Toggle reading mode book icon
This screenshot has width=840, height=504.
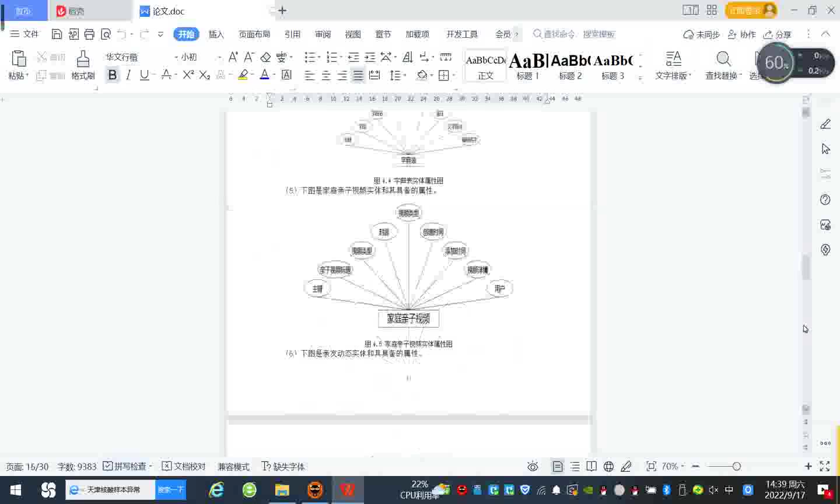[591, 466]
